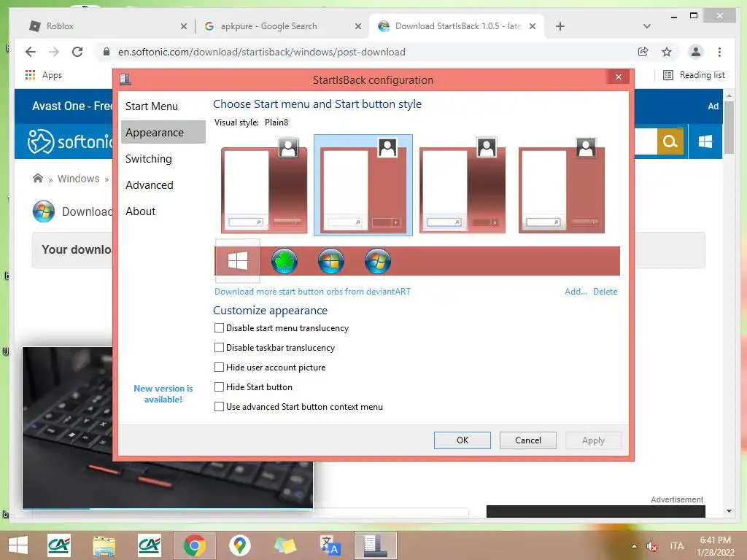Select the Windows 8 logo start button orb
This screenshot has height=560, width=747.
[237, 261]
